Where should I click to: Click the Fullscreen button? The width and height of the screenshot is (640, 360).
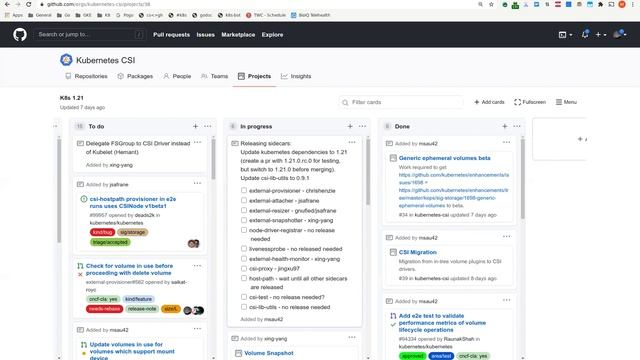tap(530, 102)
